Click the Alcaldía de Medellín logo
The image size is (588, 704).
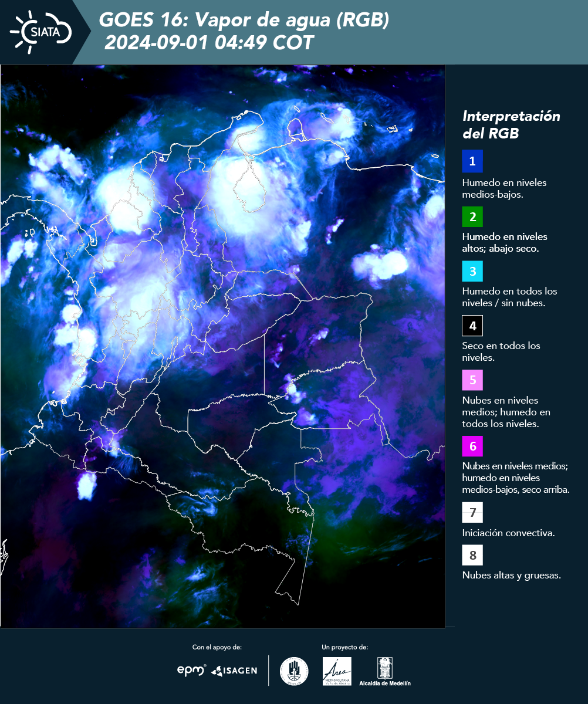coord(385,671)
